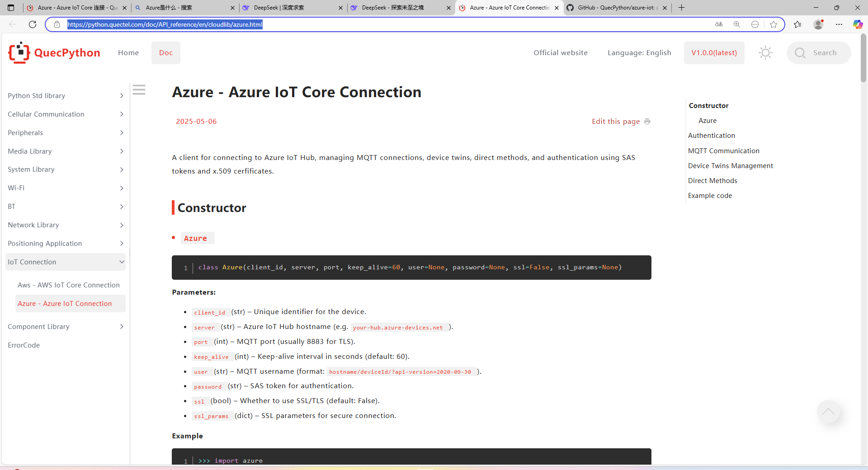The image size is (868, 470).
Task: Toggle the light/dark theme sun icon
Action: (x=765, y=53)
